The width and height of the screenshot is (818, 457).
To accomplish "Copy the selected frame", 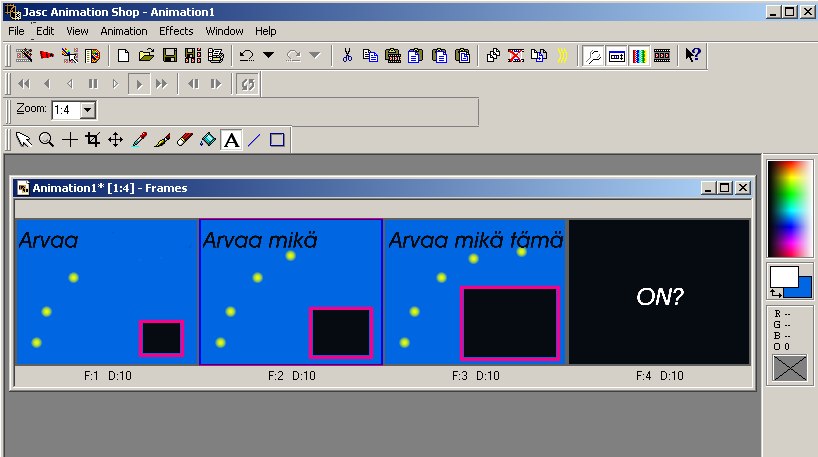I will (x=370, y=55).
